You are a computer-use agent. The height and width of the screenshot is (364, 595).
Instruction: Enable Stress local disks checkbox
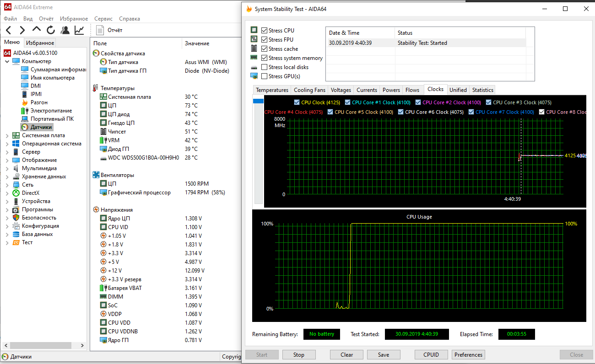(264, 67)
